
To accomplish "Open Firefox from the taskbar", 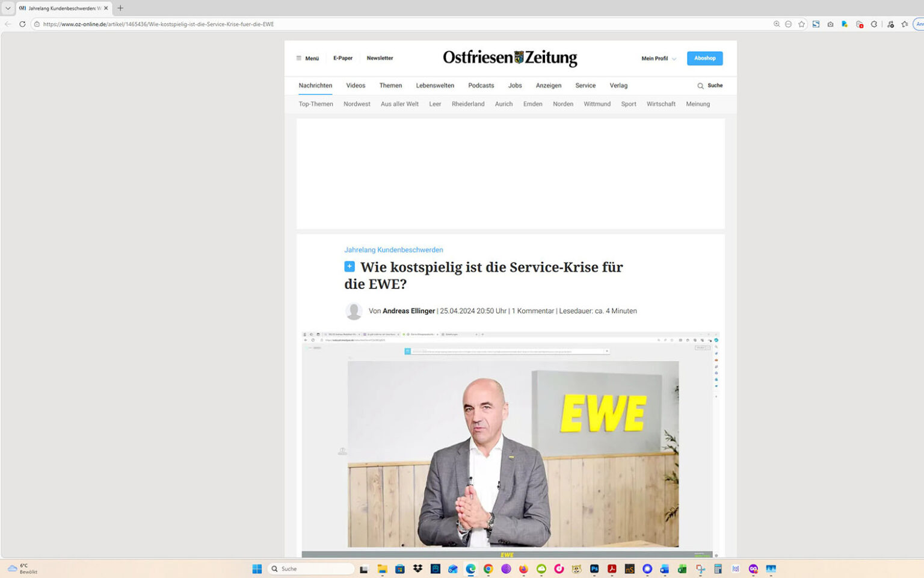I will 525,568.
